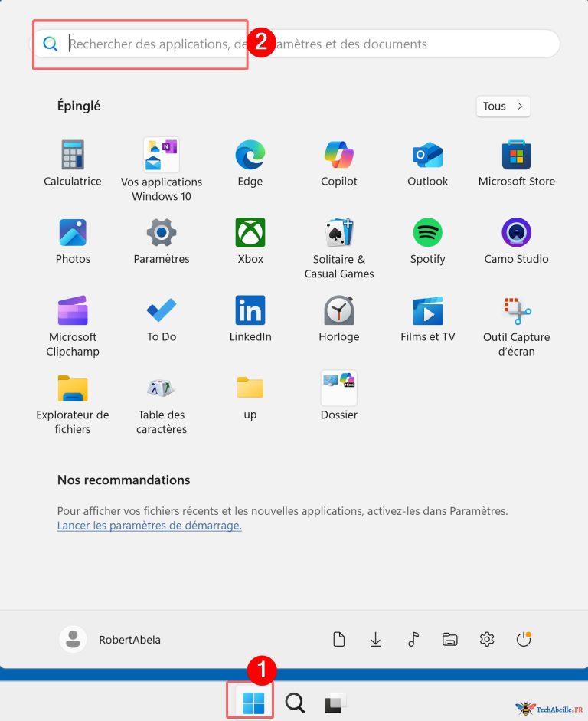Open Lancer les paramètres de démarrage link
The height and width of the screenshot is (721, 588).
(x=149, y=525)
